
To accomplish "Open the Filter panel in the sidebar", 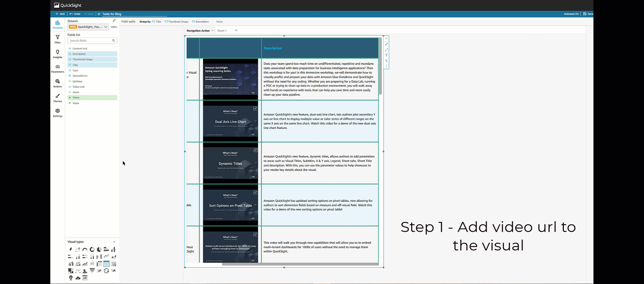I will 57,39.
